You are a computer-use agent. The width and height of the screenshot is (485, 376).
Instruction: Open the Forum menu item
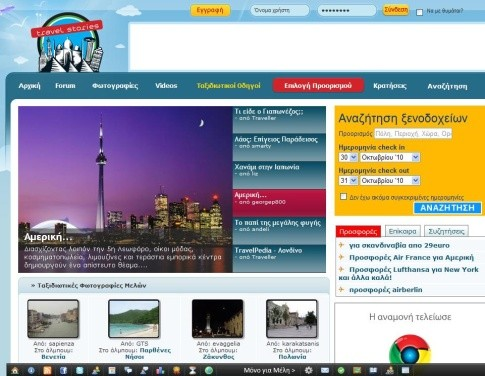[65, 86]
